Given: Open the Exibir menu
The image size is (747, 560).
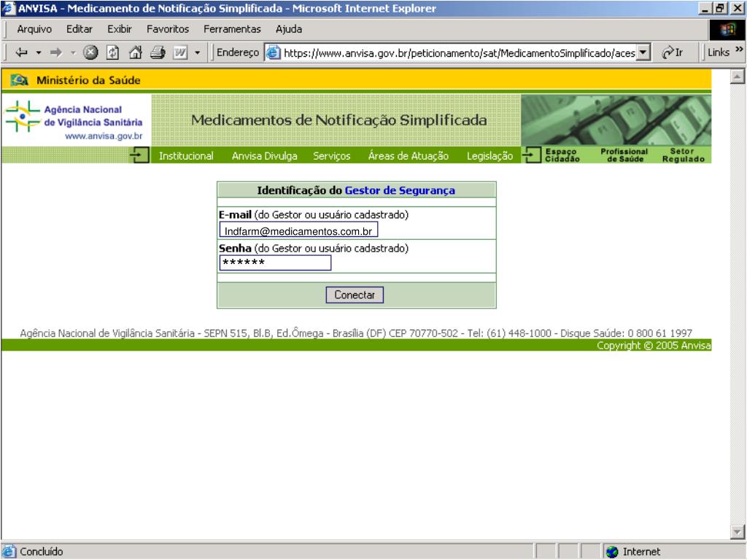Looking at the screenshot, I should (119, 29).
